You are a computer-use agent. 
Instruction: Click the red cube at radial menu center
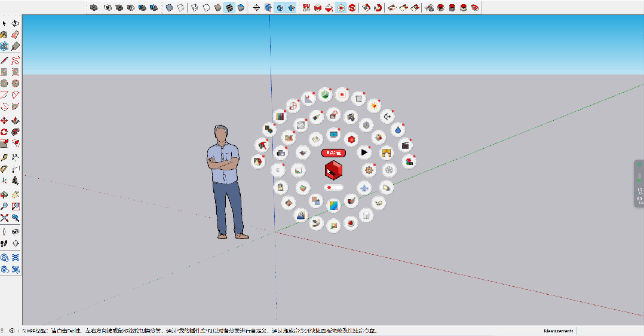tap(333, 170)
